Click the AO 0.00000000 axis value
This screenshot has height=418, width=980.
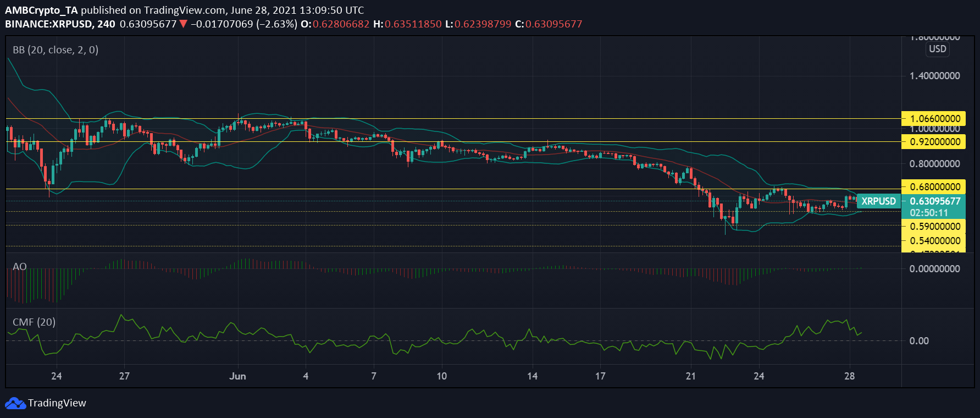coord(934,269)
